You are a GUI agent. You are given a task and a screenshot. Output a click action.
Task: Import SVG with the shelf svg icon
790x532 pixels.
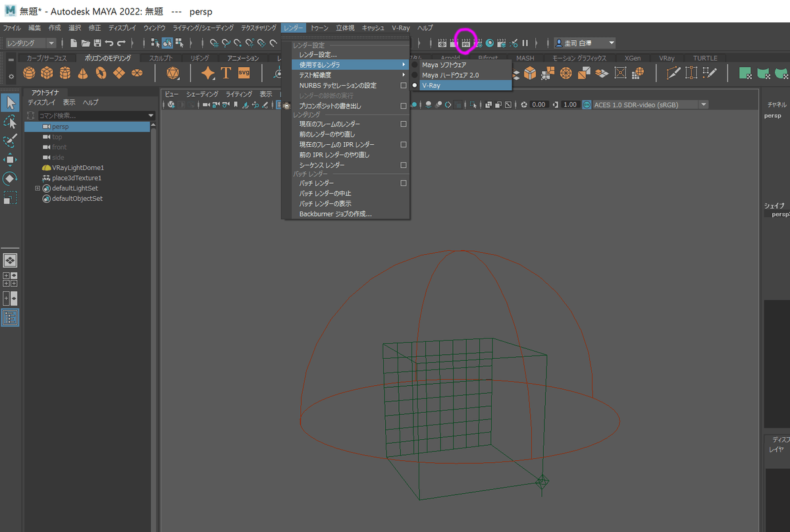pos(244,72)
